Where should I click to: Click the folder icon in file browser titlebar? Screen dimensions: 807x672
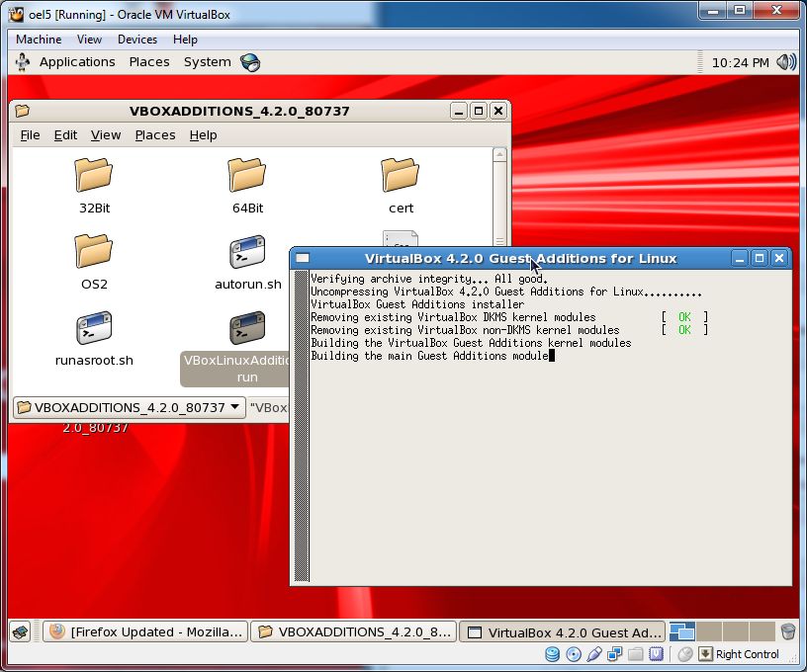point(22,111)
